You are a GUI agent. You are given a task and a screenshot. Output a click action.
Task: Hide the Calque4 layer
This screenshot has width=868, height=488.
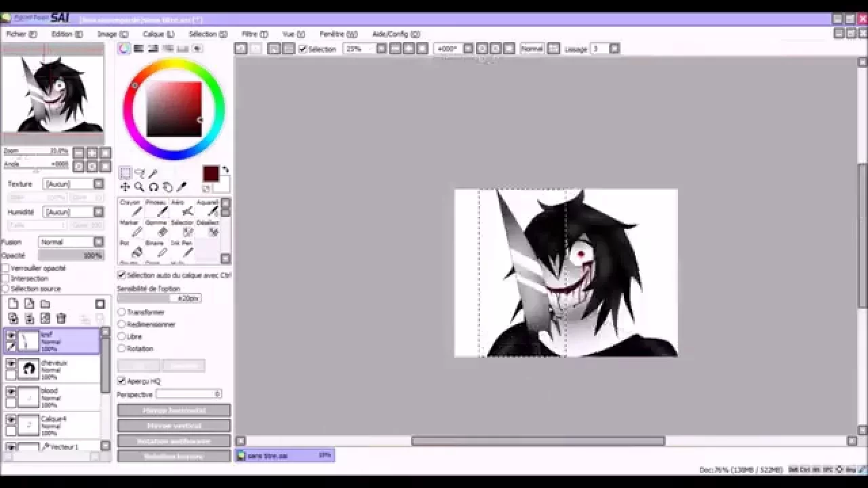pos(11,420)
